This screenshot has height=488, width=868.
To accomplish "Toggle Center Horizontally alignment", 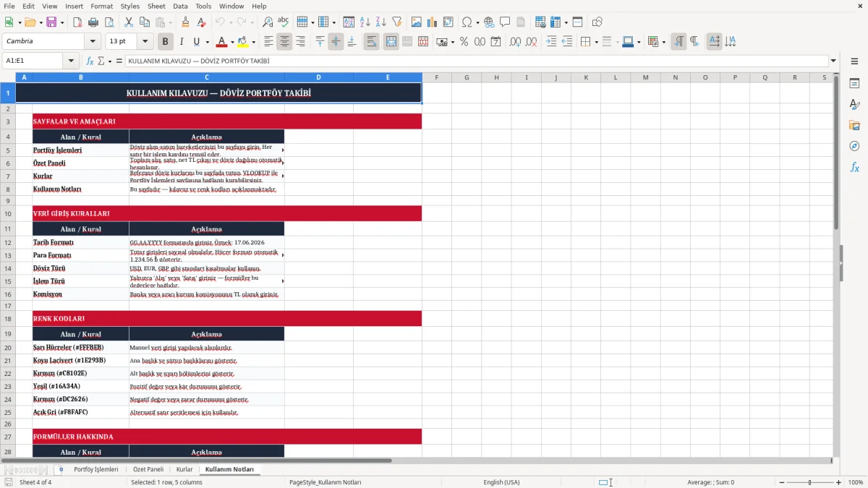I will coord(284,42).
